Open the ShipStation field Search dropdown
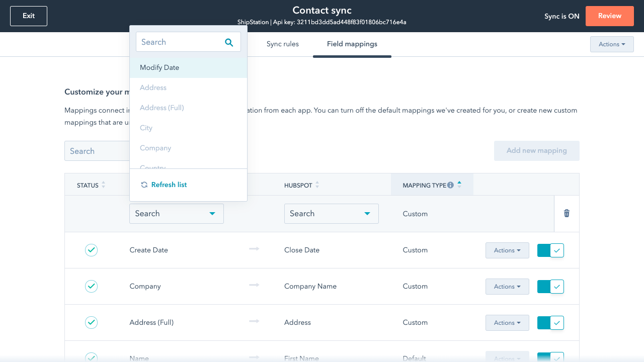This screenshot has width=644, height=362. pos(176,213)
